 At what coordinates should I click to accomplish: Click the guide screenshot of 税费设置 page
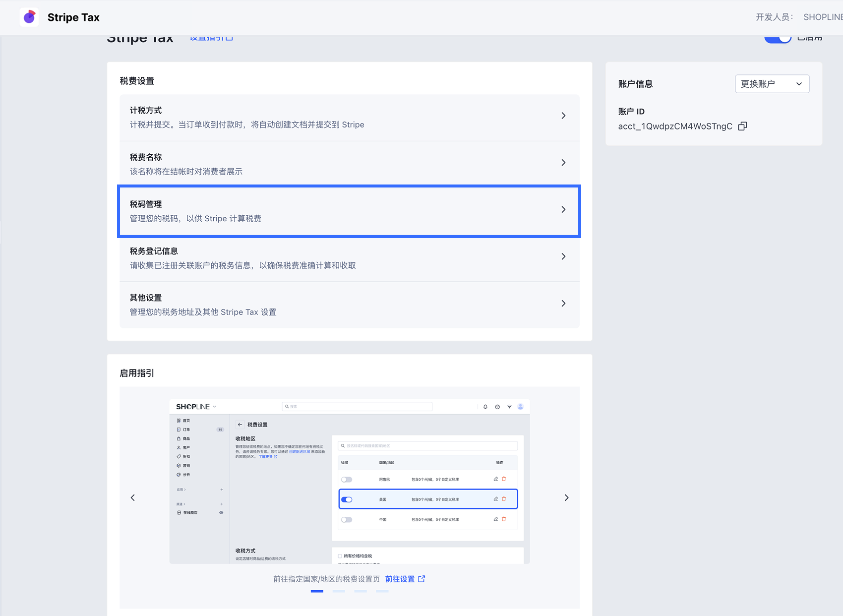click(x=350, y=481)
